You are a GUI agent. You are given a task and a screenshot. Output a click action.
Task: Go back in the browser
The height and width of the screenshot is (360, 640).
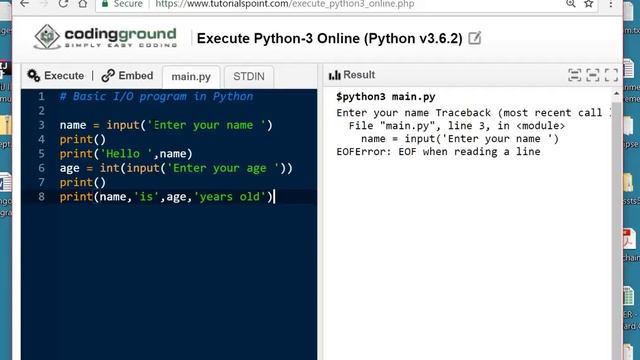[x=24, y=4]
